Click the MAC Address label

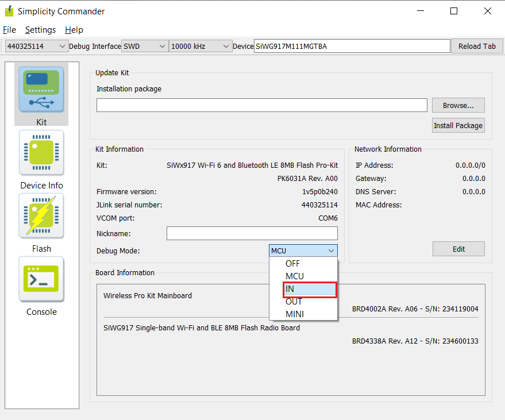[x=379, y=205]
